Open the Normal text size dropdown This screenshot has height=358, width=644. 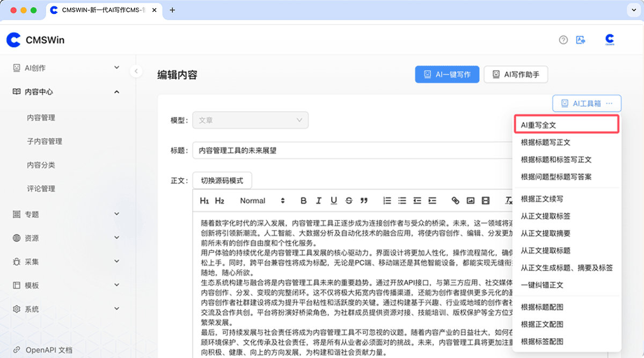point(262,201)
